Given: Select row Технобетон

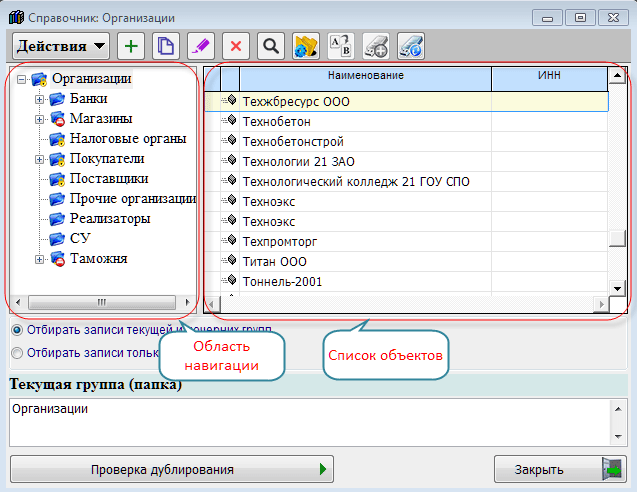Looking at the screenshot, I should tap(406, 121).
